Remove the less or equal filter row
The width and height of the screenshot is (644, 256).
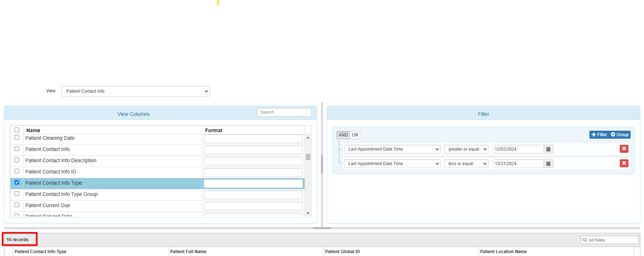coord(624,163)
